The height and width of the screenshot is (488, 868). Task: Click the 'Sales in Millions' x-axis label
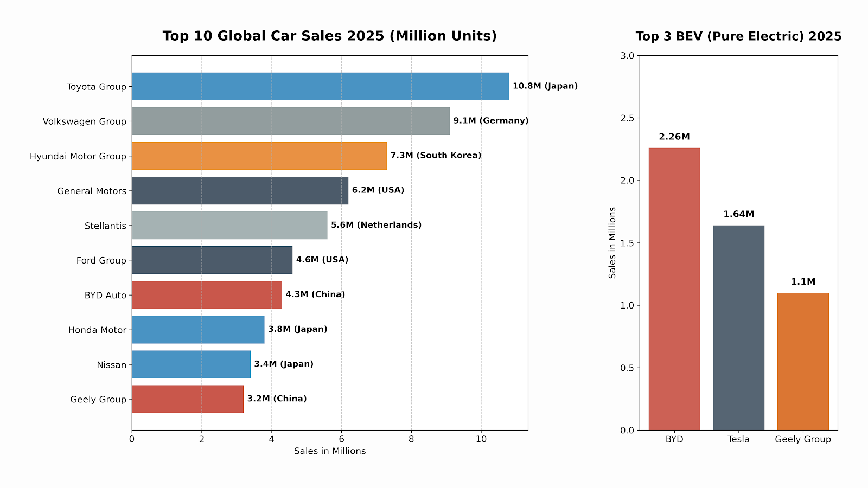click(329, 451)
